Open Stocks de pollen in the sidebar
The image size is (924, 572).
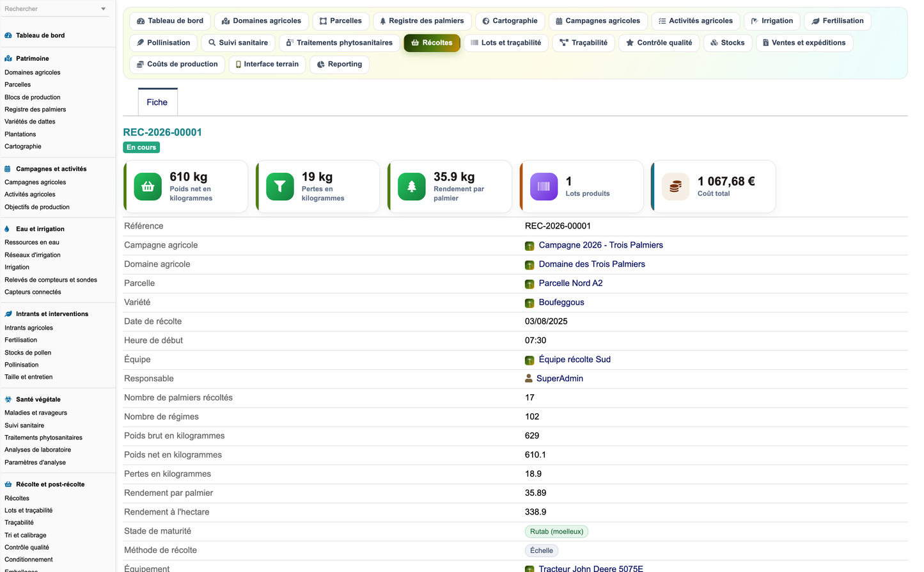(x=28, y=353)
